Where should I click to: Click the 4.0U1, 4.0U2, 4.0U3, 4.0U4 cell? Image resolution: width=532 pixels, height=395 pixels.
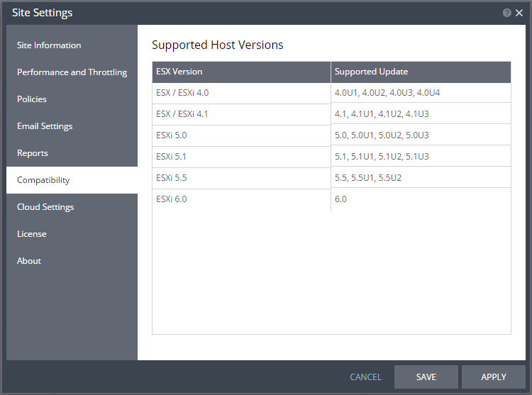(x=421, y=93)
